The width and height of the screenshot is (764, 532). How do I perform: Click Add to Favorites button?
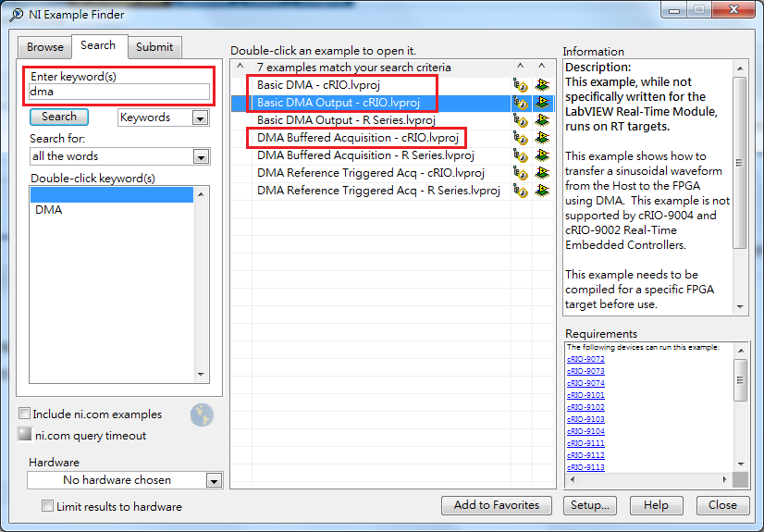(497, 505)
